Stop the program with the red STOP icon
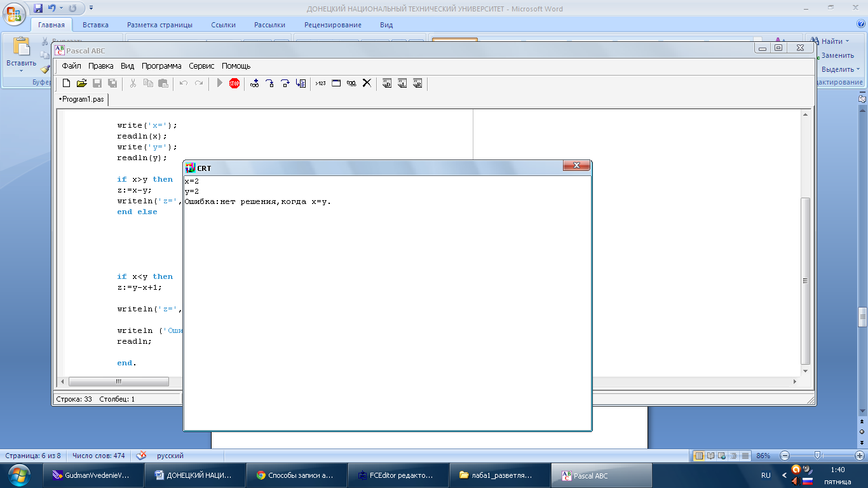The width and height of the screenshot is (868, 488). click(x=234, y=83)
